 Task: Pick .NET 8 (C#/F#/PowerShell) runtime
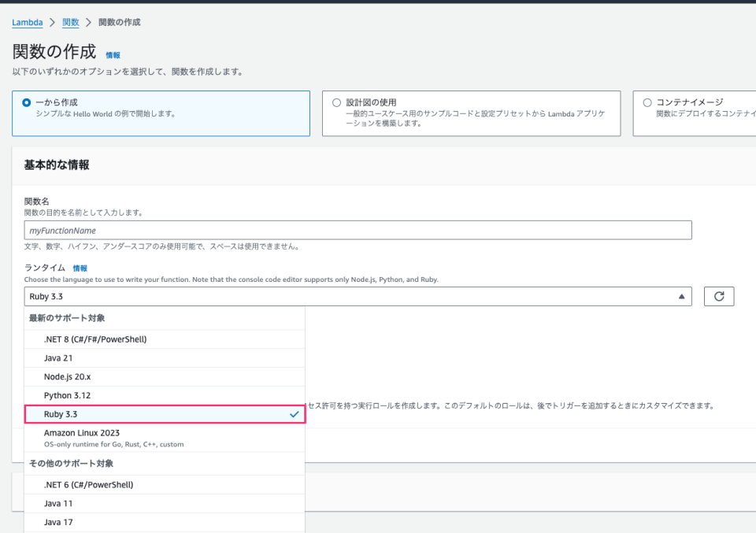tap(157, 339)
